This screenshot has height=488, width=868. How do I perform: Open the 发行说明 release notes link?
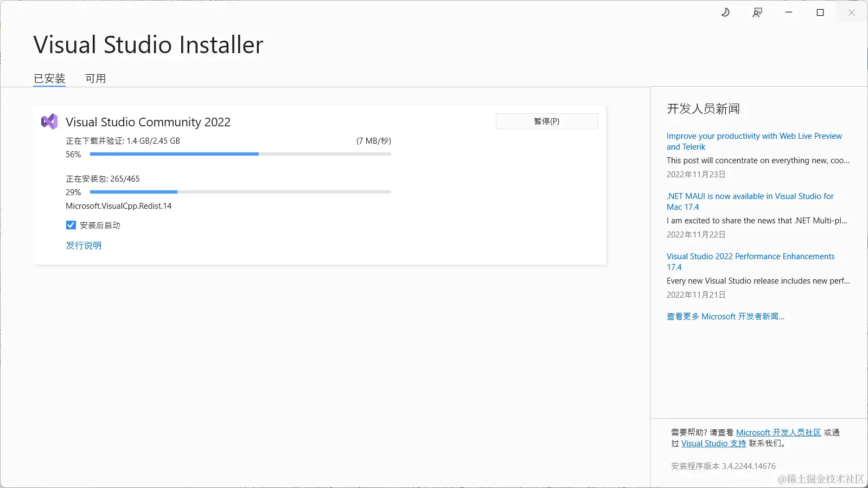click(84, 245)
